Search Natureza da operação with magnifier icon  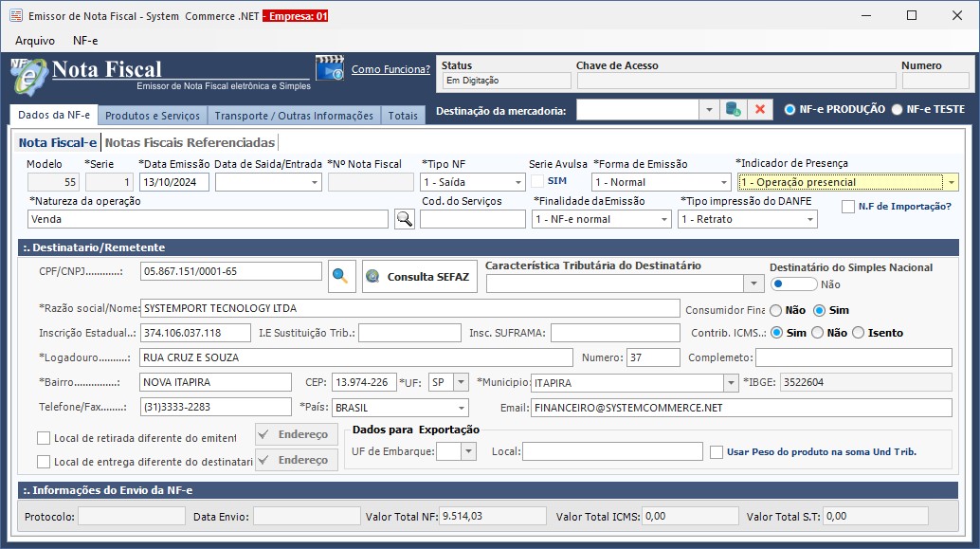pos(404,219)
